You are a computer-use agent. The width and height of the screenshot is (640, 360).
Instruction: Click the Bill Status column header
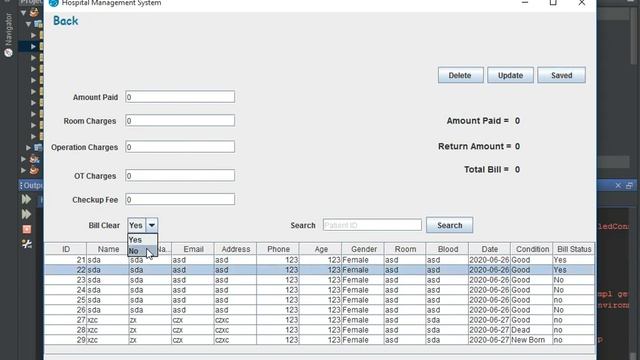click(574, 249)
